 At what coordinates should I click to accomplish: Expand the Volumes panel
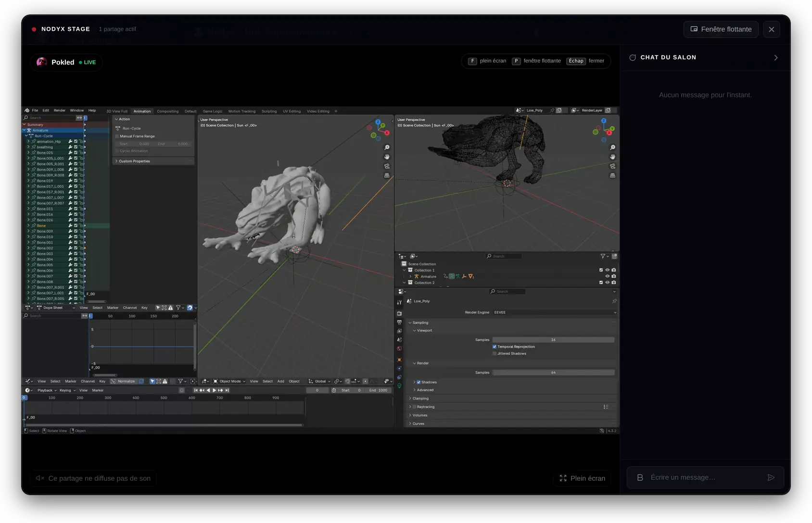point(419,415)
